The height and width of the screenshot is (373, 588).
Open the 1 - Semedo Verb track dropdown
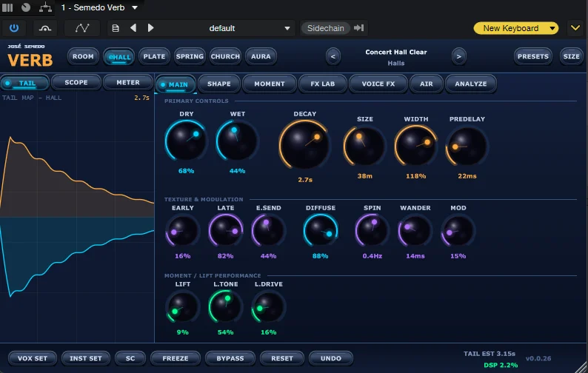[x=100, y=7]
